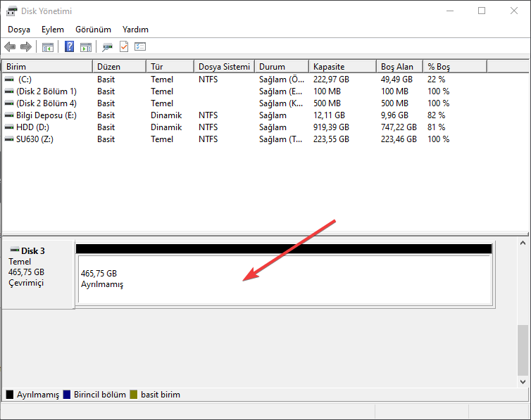The image size is (531, 420).
Task: Sort by the Kapasite column header
Action: [342, 67]
